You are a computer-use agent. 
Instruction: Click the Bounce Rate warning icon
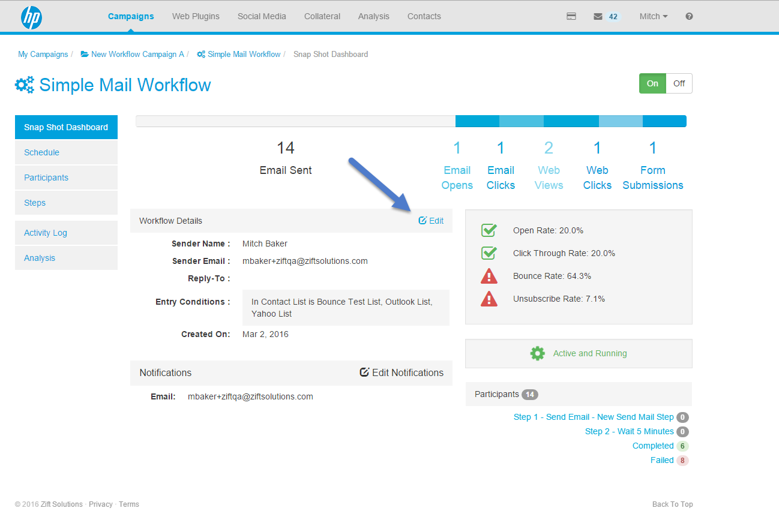click(489, 276)
